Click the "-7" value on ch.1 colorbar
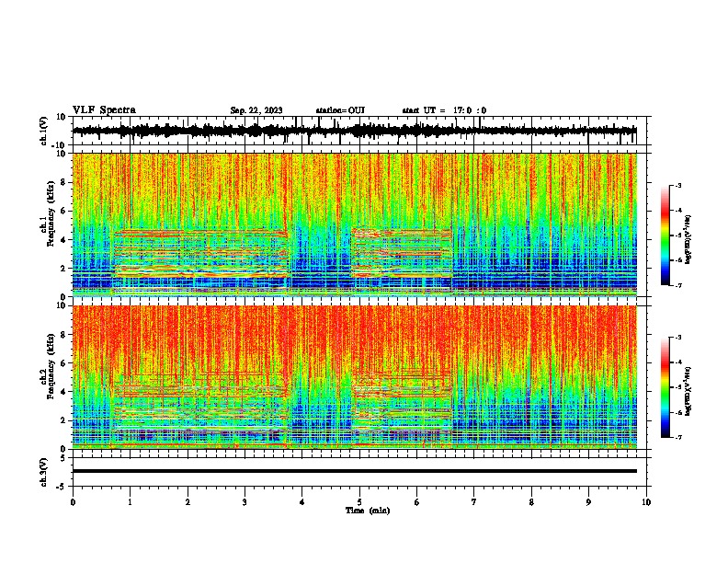The image size is (728, 563). tap(678, 286)
